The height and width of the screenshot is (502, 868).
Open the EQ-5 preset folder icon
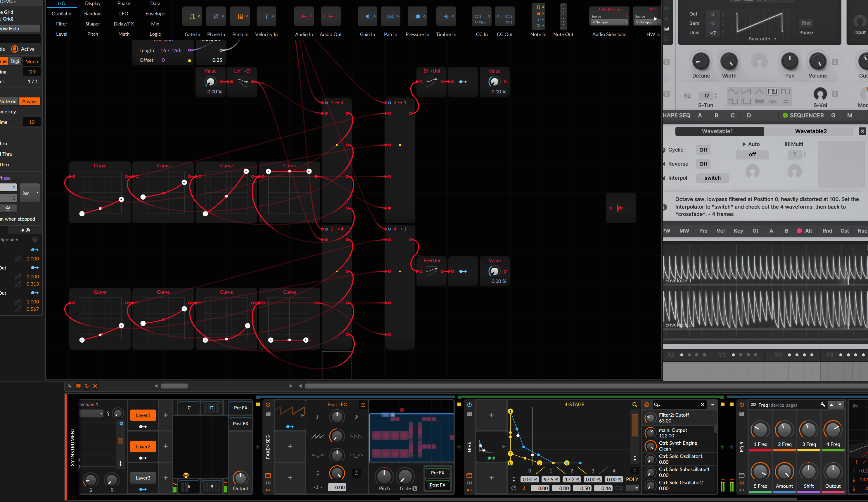tap(741, 414)
